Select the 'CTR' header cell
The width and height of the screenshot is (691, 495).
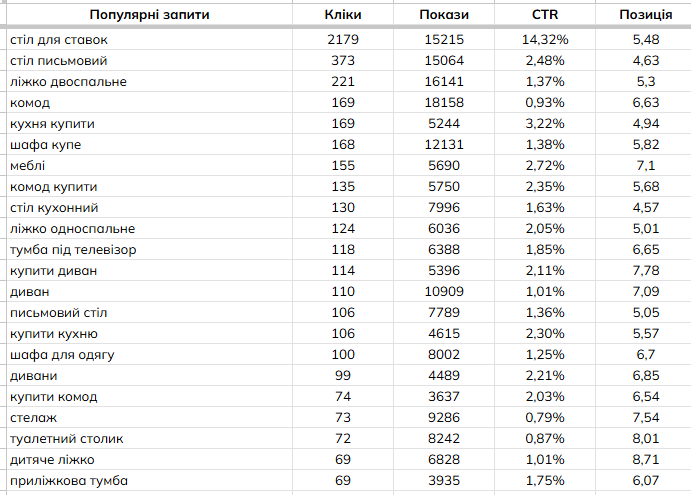coord(545,15)
